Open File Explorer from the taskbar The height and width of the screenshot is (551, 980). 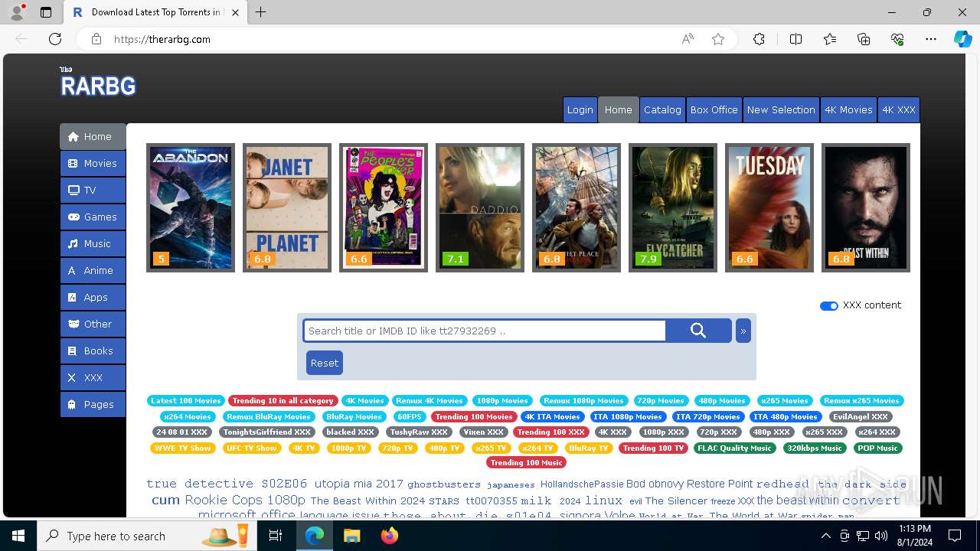tap(351, 536)
